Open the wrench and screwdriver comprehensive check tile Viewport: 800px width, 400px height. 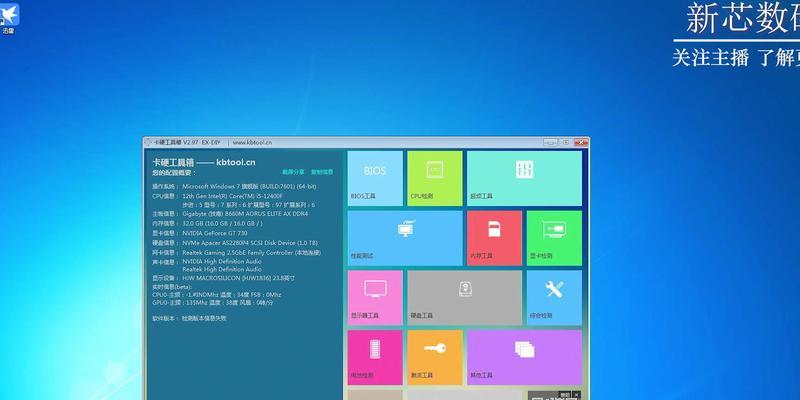[x=554, y=297]
